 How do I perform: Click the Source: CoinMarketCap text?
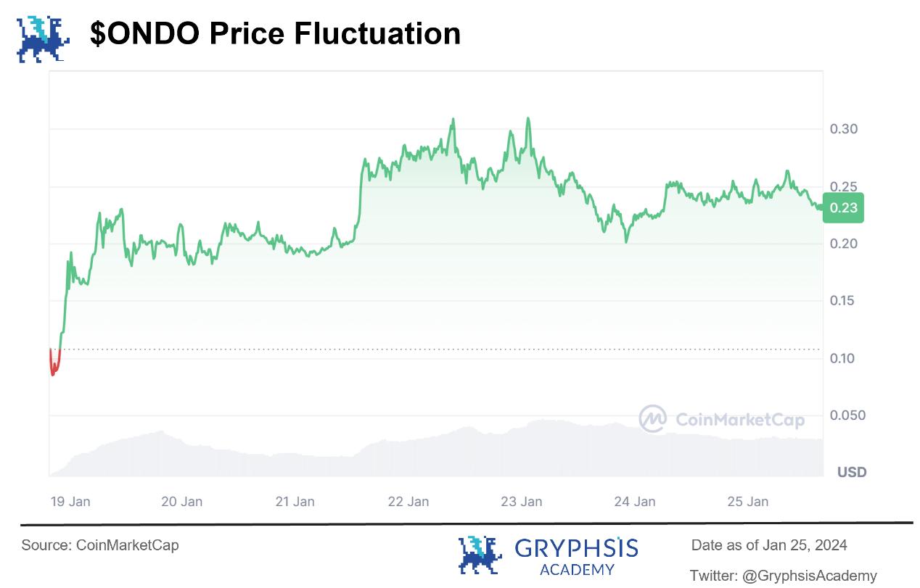100,545
